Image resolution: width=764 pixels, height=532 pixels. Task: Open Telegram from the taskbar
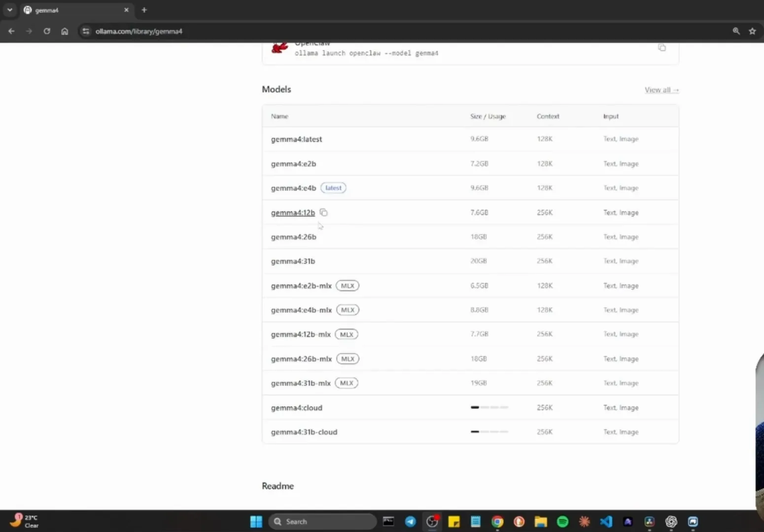tap(410, 522)
